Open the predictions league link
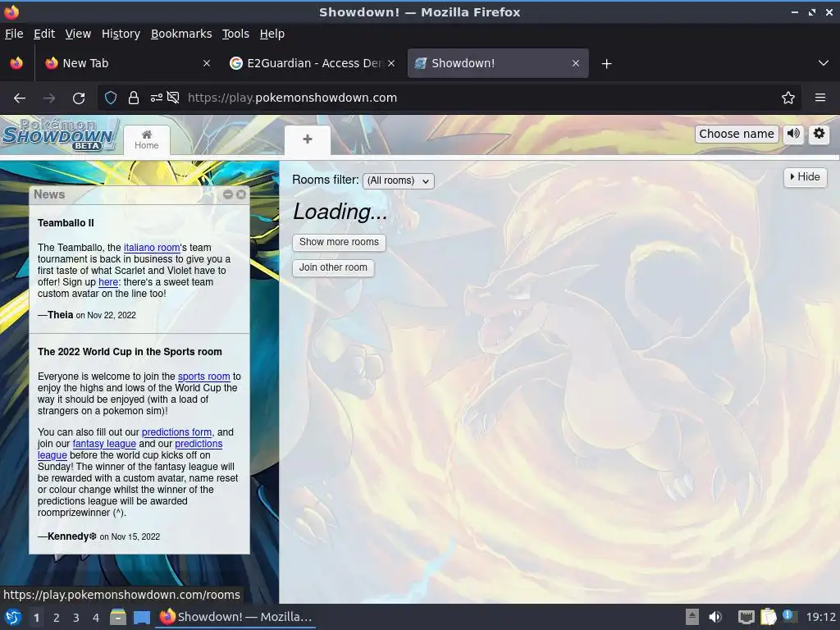The image size is (840, 630). [199, 444]
